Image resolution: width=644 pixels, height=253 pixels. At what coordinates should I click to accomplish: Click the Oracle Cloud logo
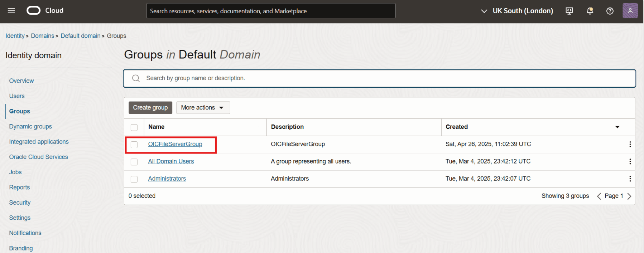pos(34,11)
